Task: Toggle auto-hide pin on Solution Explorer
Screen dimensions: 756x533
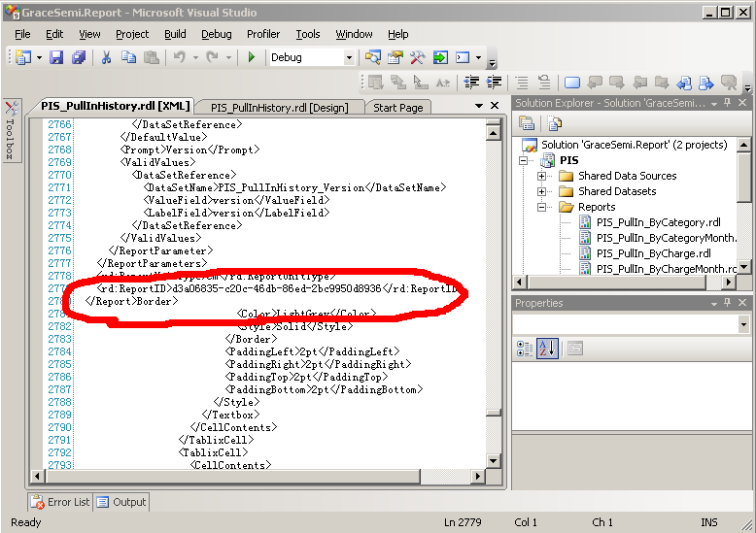Action: pos(729,104)
